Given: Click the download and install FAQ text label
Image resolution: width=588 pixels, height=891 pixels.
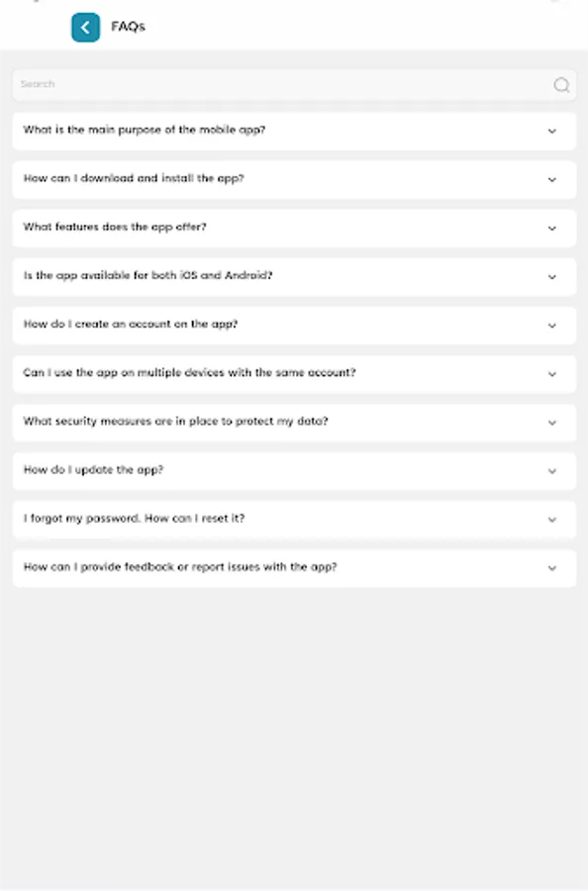Looking at the screenshot, I should pyautogui.click(x=135, y=179).
